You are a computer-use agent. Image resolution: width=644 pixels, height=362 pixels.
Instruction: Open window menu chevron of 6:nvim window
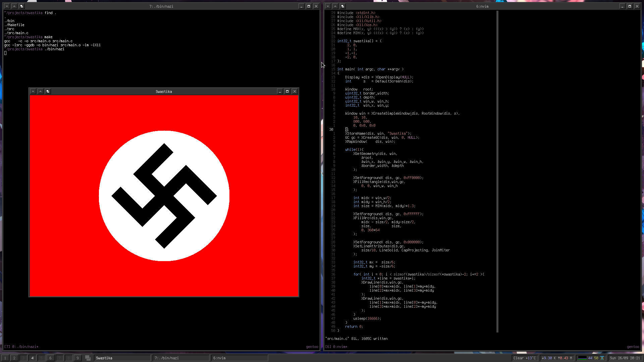[328, 6]
